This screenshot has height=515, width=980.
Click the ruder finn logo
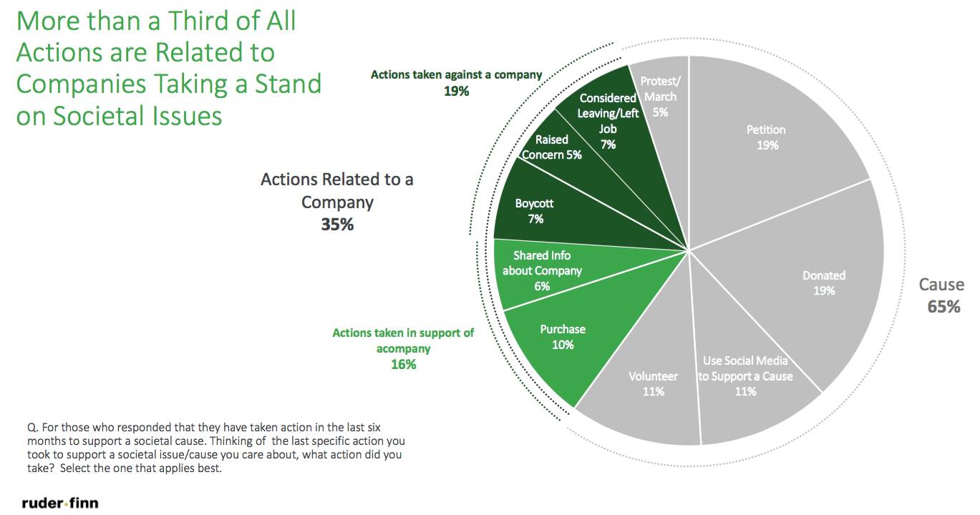point(60,503)
